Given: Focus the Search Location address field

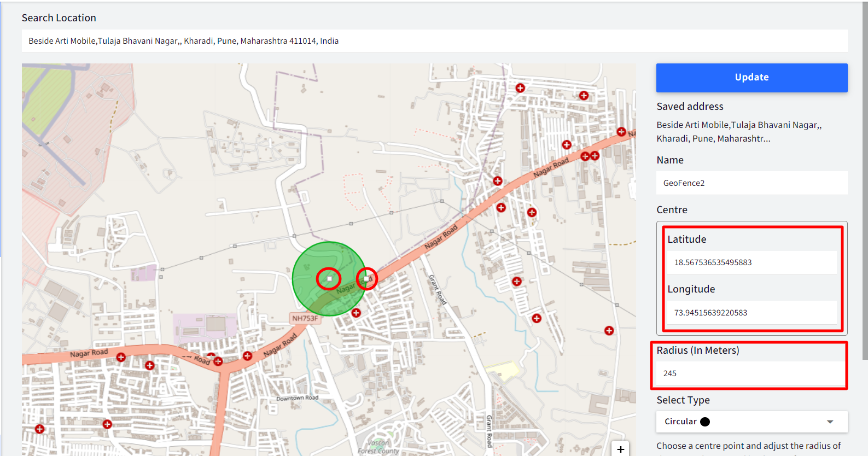Looking at the screenshot, I should tap(435, 41).
